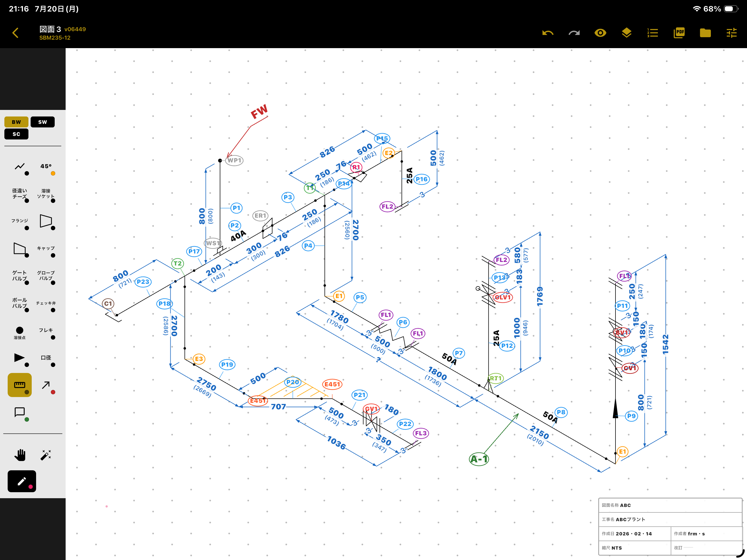Viewport: 747px width, 560px height.
Task: Select the SW weld type
Action: pyautogui.click(x=43, y=122)
